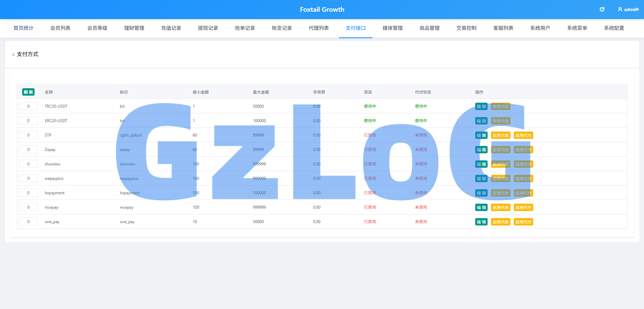Image resolution: width=644 pixels, height=309 pixels.
Task: Edit the nicepay payment method
Action: pyautogui.click(x=481, y=207)
